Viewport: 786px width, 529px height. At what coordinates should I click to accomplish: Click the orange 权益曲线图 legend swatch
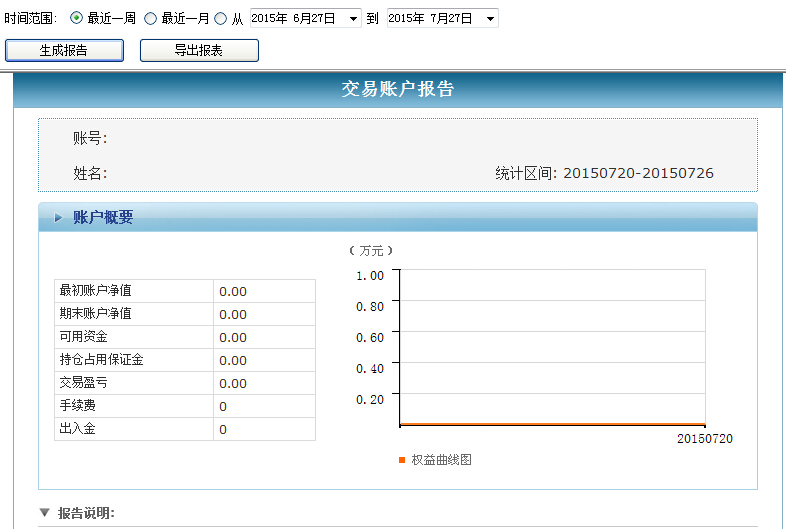[x=402, y=460]
